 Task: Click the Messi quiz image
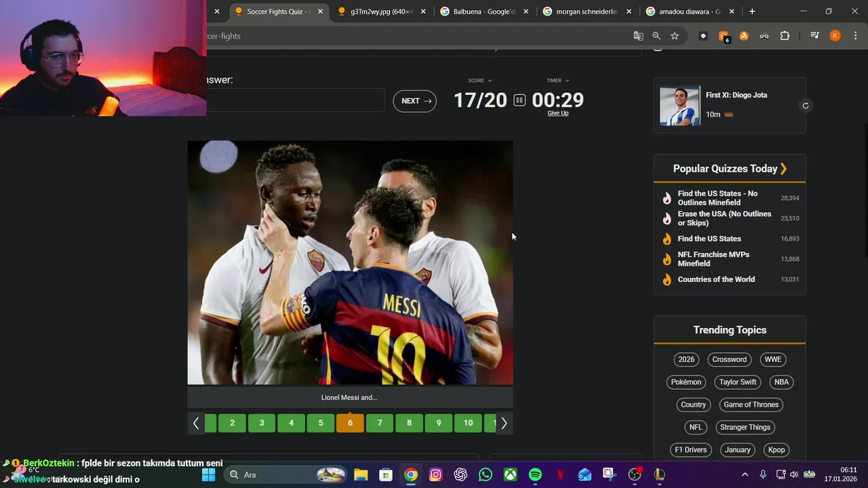pyautogui.click(x=350, y=262)
